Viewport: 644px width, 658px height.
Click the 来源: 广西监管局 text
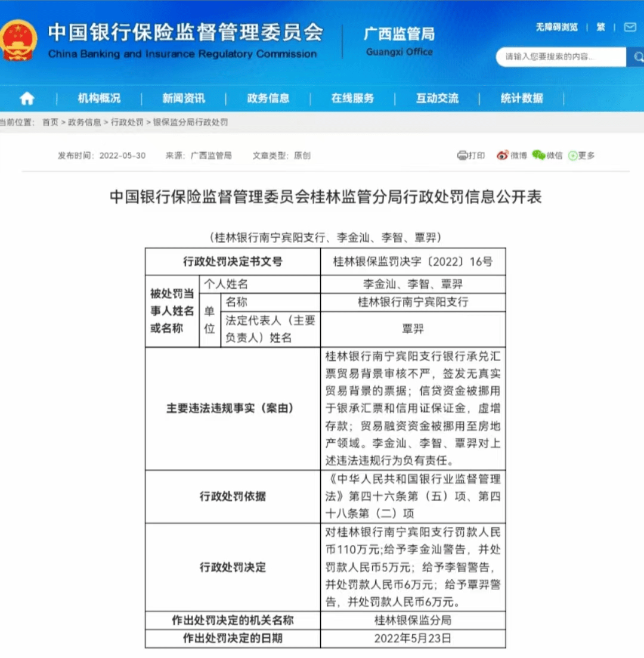(x=199, y=156)
